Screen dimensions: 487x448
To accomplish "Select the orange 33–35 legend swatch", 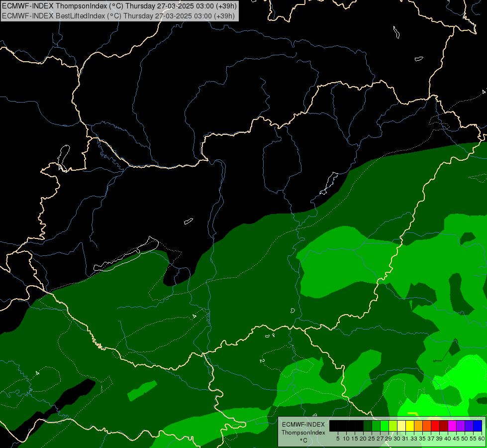I will point(418,426).
